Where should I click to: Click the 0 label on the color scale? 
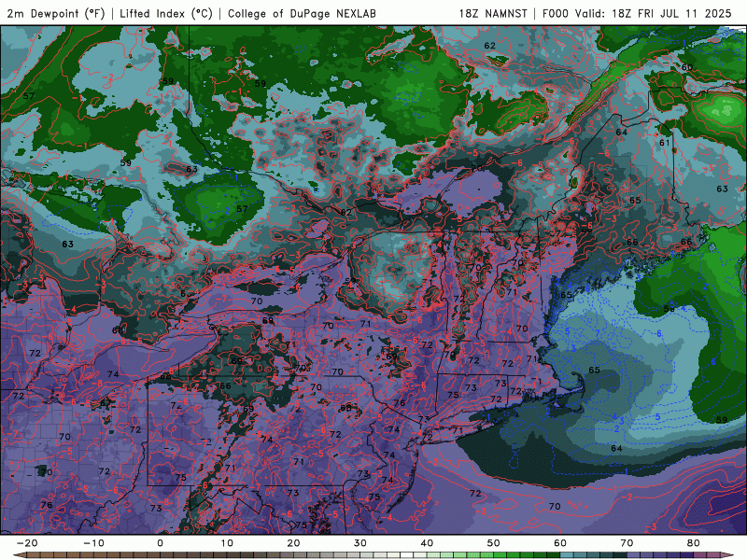point(160,543)
